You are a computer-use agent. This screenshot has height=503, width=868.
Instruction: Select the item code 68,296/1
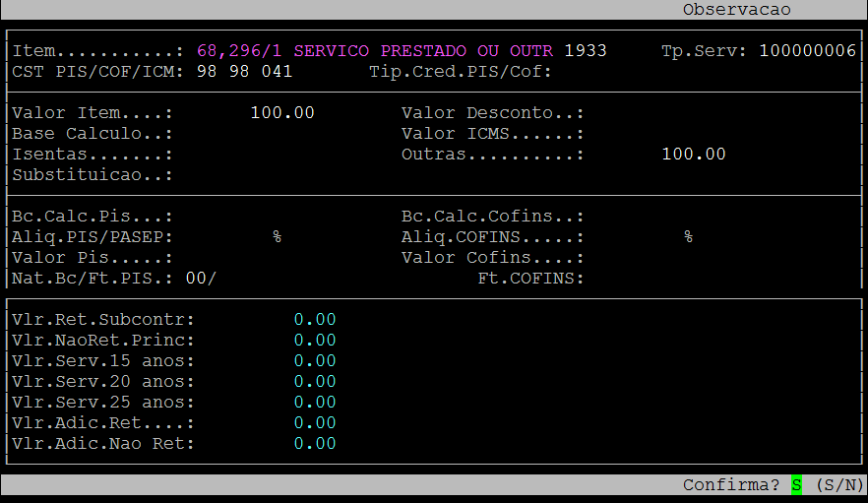[x=240, y=50]
